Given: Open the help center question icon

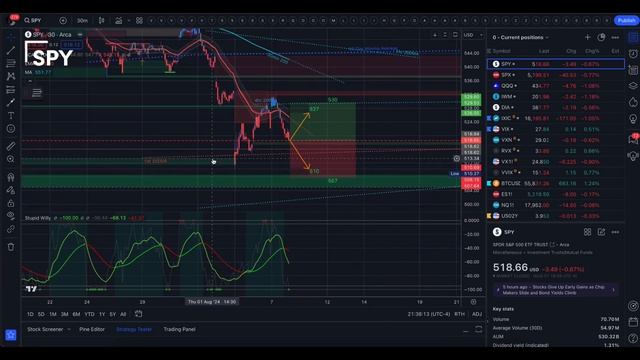Looking at the screenshot, I should click(633, 338).
